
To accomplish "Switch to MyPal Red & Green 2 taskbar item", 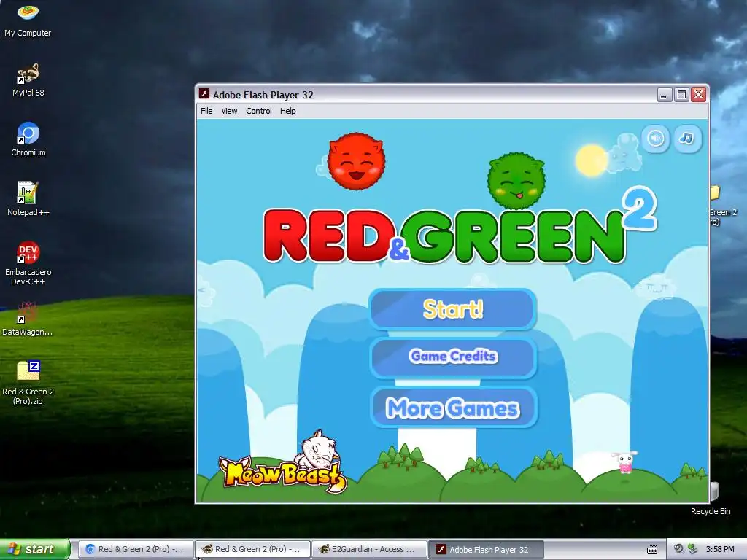I will tap(252, 549).
